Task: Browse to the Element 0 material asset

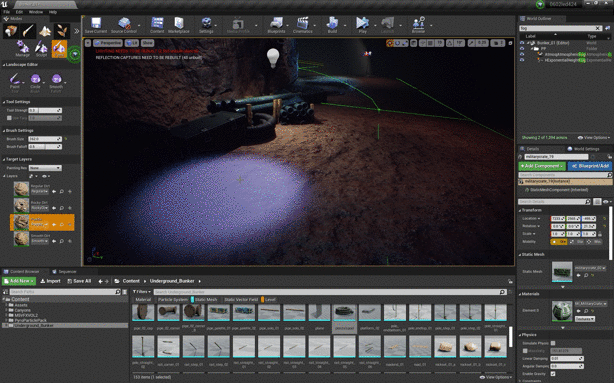Action: pos(586,311)
